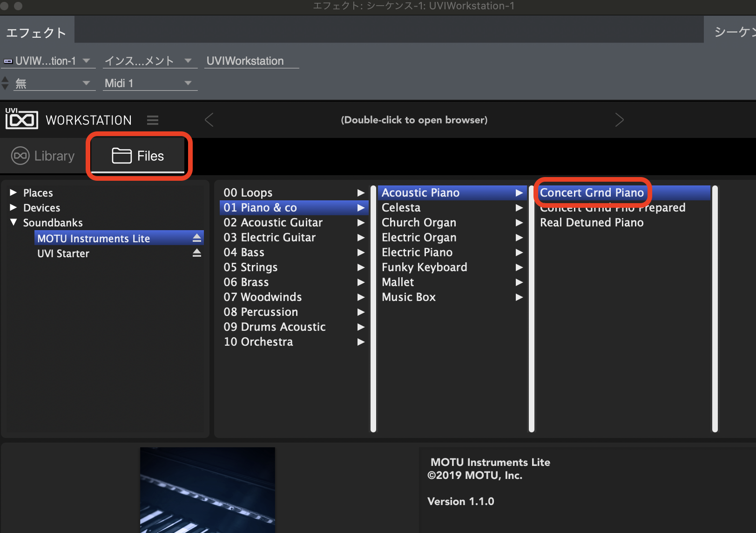Open the UVIW...tion-1 dropdown
Screen dimensions: 756x533
(47, 61)
